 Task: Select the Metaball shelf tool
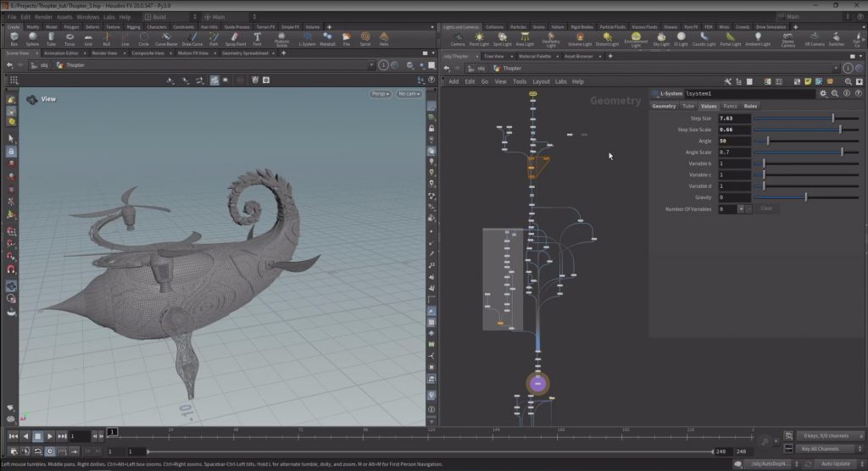pyautogui.click(x=327, y=39)
